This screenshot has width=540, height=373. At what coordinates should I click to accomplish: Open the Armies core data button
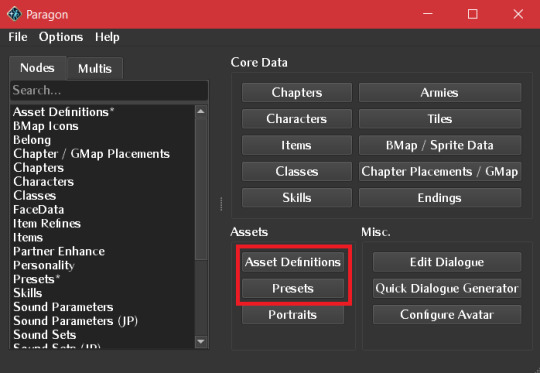[x=440, y=92]
